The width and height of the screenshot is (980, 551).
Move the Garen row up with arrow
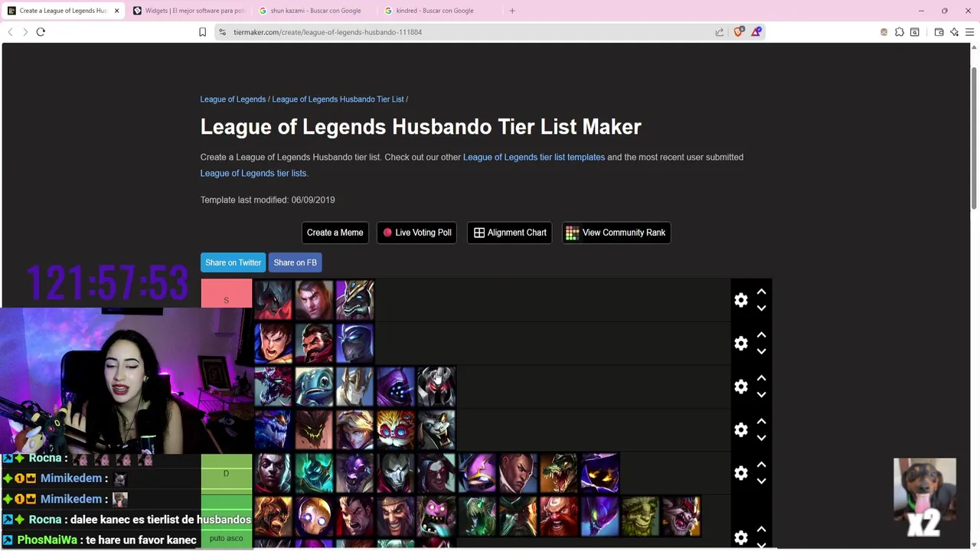(761, 335)
